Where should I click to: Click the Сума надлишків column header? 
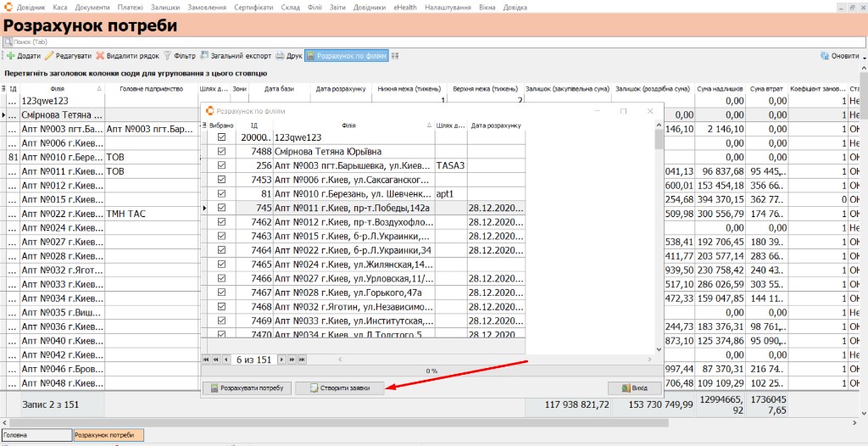720,89
